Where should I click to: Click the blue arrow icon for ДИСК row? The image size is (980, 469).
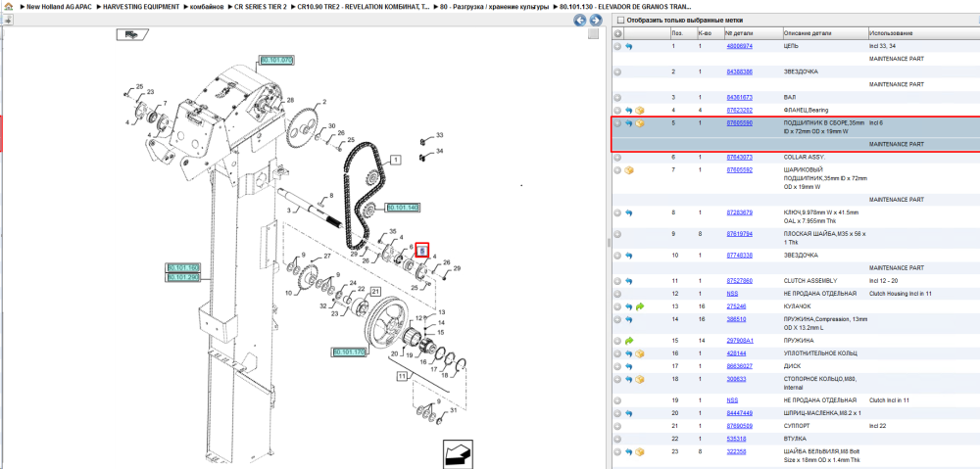(629, 366)
